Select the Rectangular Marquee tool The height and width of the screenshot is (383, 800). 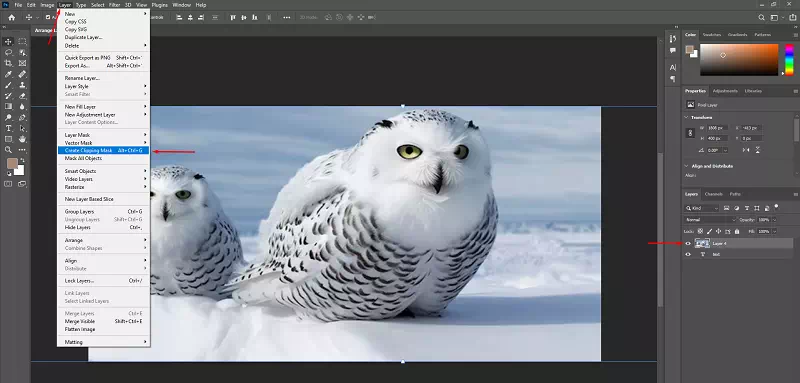[22, 41]
